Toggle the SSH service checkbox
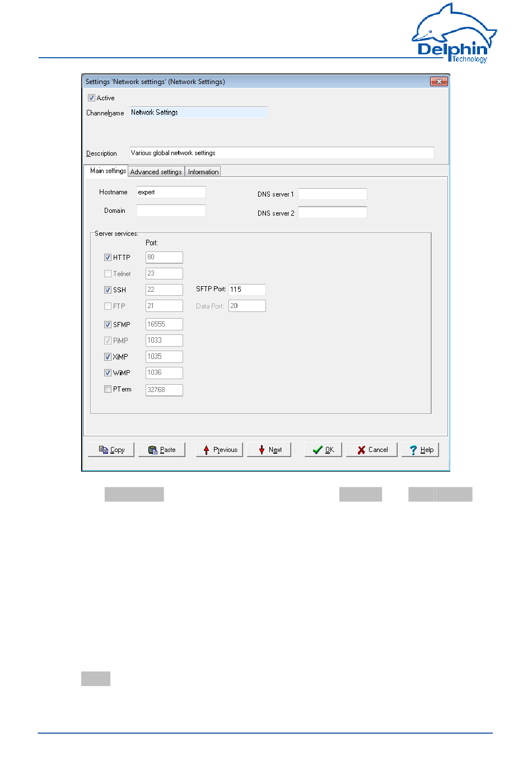This screenshot has height=760, width=532. pos(108,290)
